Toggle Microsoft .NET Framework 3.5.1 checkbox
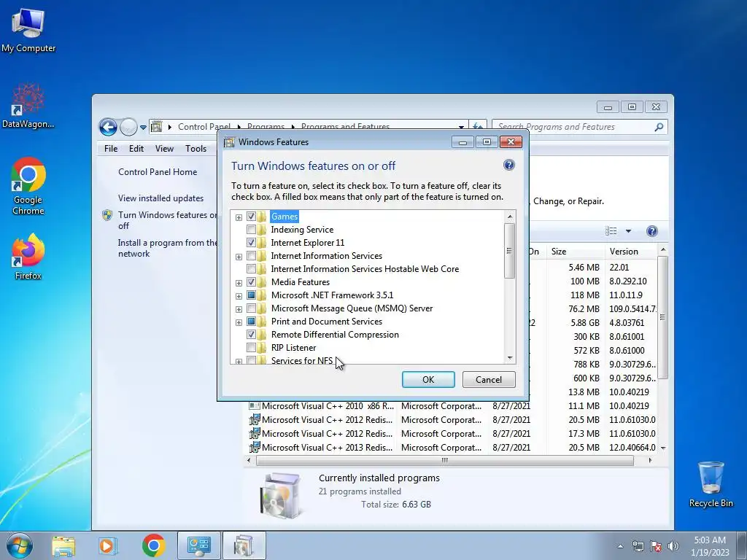Viewport: 747px width, 560px height. click(251, 295)
